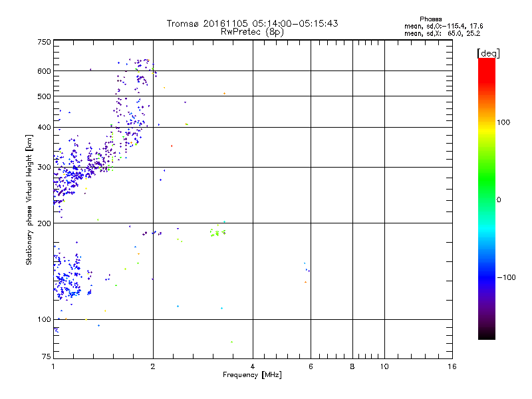Click the Frequency [MHz] axis label
This screenshot has height=399, width=532.
252,376
